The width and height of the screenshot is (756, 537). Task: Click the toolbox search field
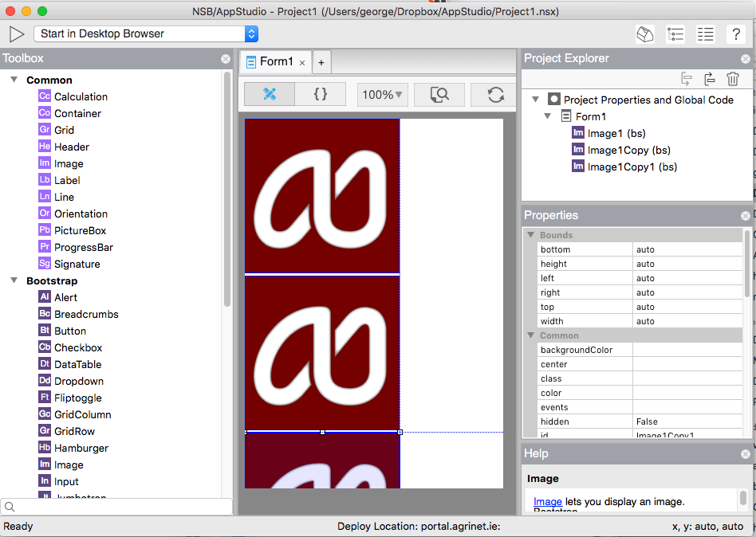coord(116,507)
